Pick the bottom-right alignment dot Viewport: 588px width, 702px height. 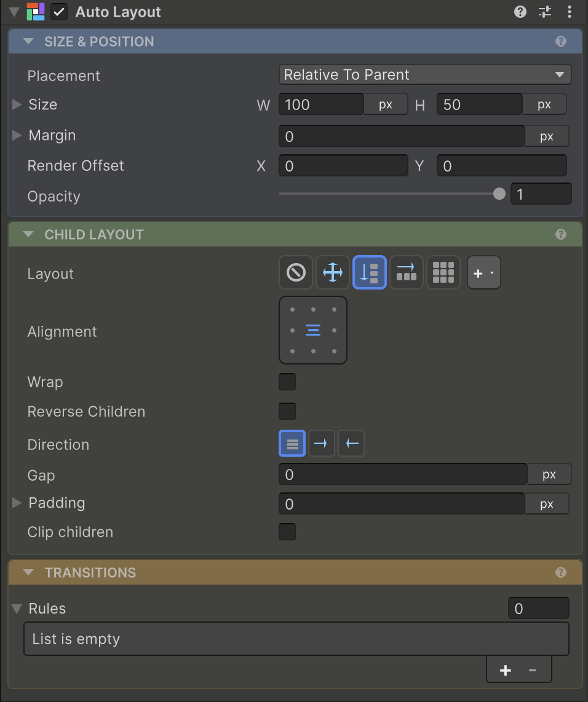click(334, 352)
